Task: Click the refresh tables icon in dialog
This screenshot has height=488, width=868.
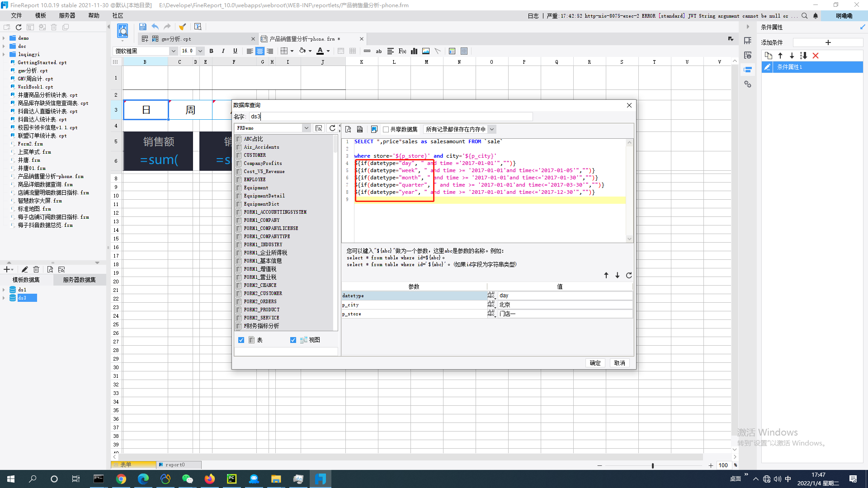Action: coord(332,128)
